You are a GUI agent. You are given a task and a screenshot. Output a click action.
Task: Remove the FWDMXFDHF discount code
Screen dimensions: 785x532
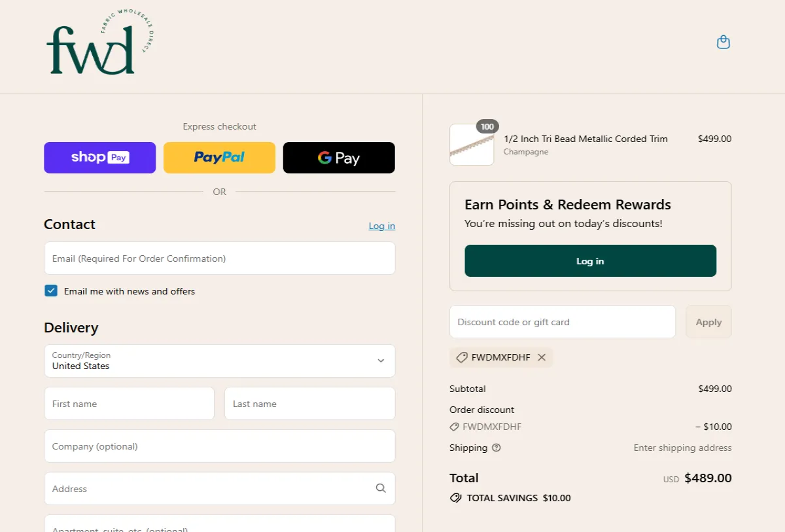coord(542,357)
